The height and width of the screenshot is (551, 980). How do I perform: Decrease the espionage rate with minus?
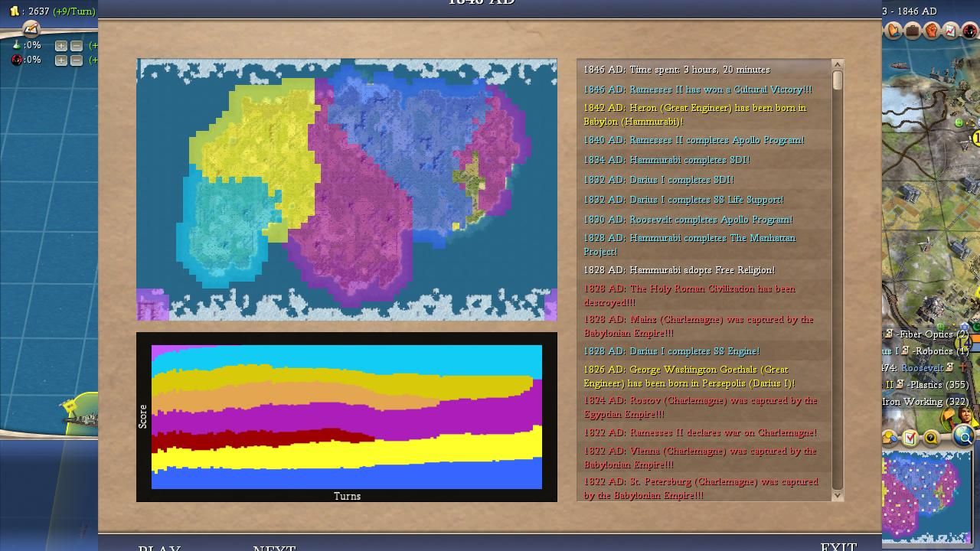point(77,60)
